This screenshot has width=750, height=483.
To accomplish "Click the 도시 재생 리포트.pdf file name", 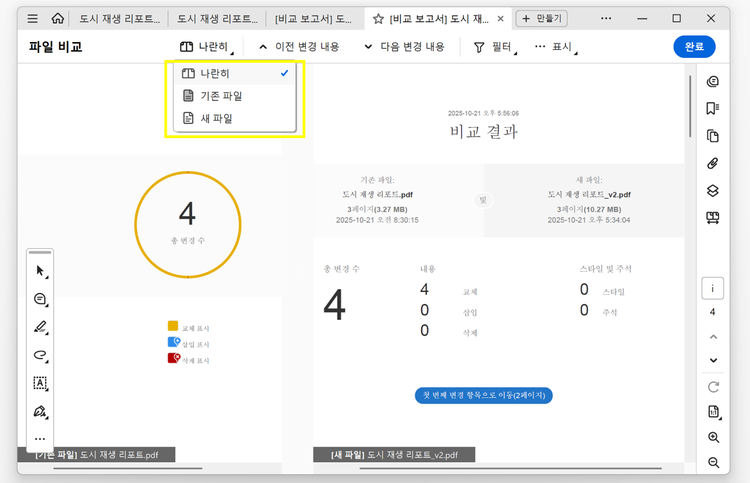I will (377, 195).
